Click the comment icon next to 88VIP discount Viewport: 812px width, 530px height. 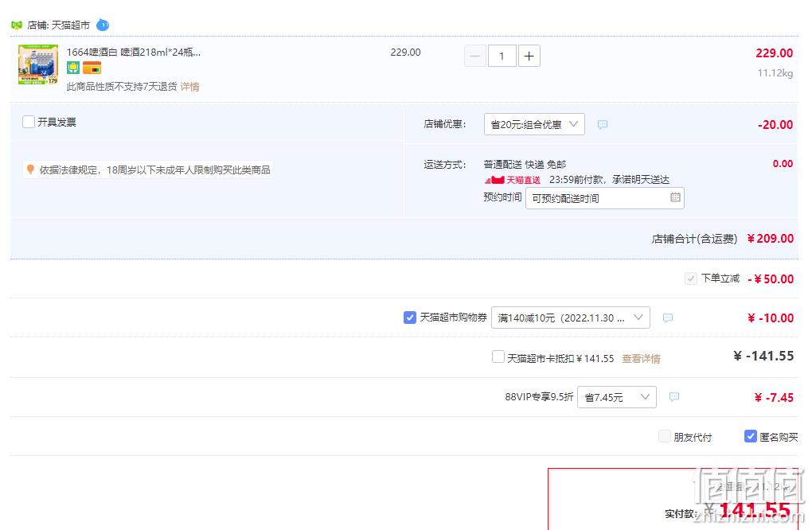pyautogui.click(x=673, y=397)
